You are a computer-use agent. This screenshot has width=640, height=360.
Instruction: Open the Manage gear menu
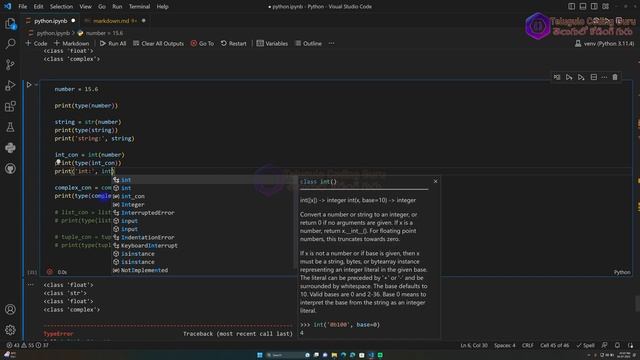[x=10, y=330]
